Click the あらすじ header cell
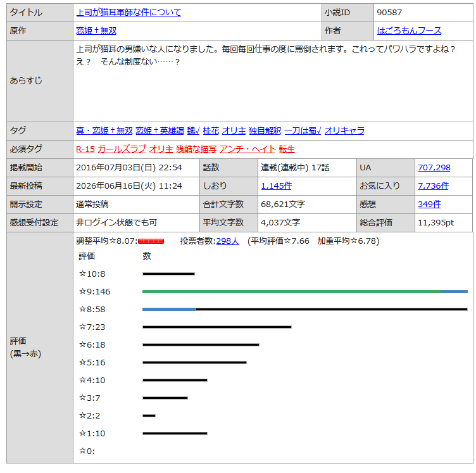Image resolution: width=476 pixels, height=473 pixels. pyautogui.click(x=40, y=81)
